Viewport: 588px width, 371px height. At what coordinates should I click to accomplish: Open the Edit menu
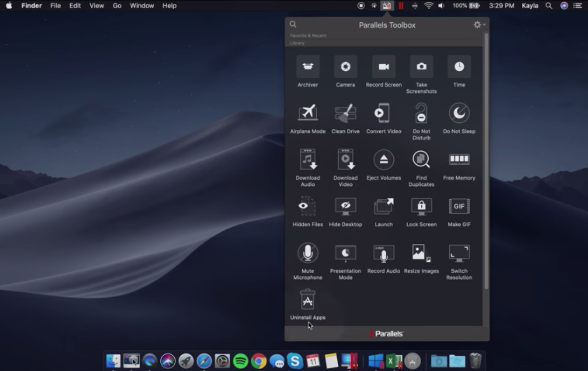tap(75, 6)
